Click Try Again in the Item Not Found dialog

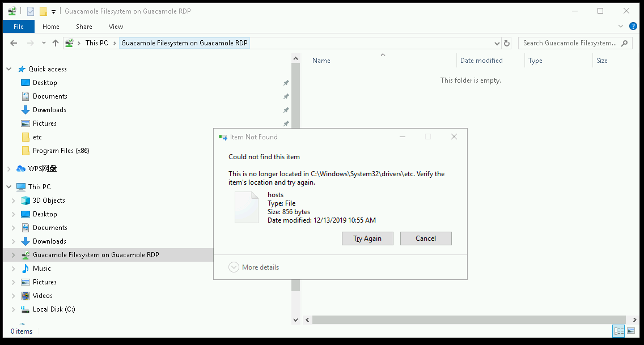pyautogui.click(x=367, y=238)
